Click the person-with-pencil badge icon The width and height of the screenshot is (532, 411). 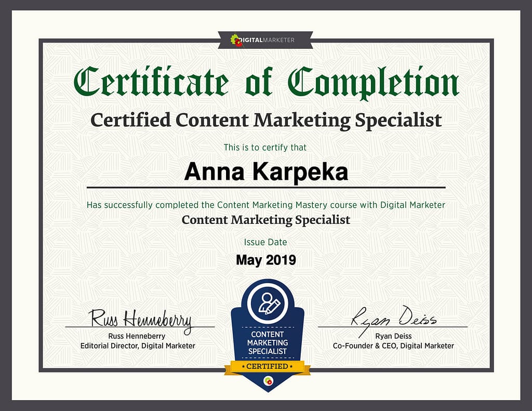pos(267,303)
